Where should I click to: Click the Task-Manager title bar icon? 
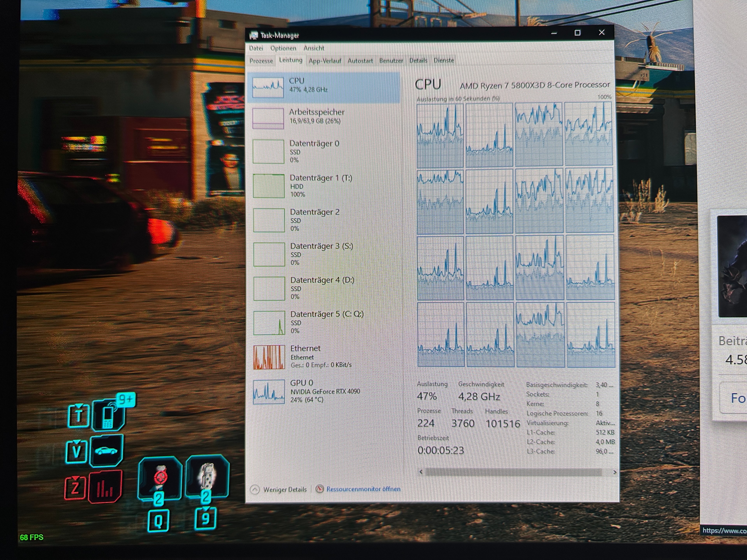click(x=253, y=35)
